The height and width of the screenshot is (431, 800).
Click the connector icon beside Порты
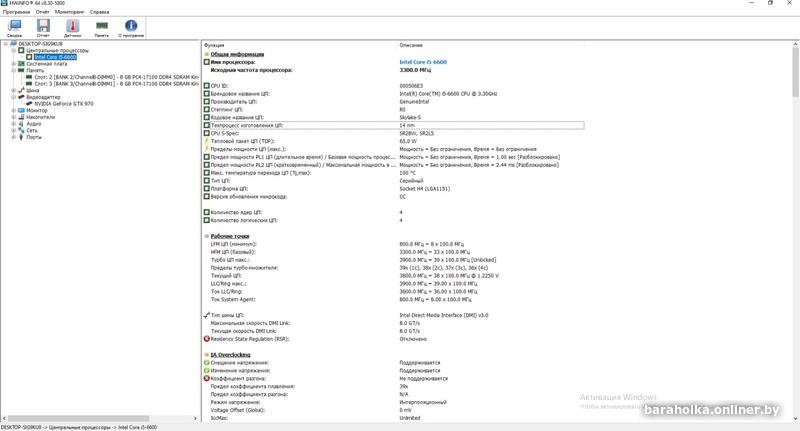(21, 137)
